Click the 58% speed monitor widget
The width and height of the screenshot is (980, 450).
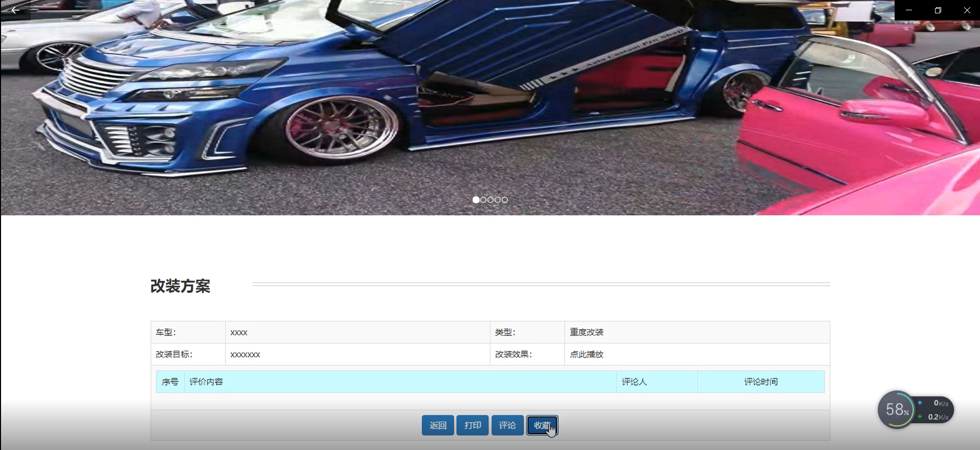click(x=897, y=410)
